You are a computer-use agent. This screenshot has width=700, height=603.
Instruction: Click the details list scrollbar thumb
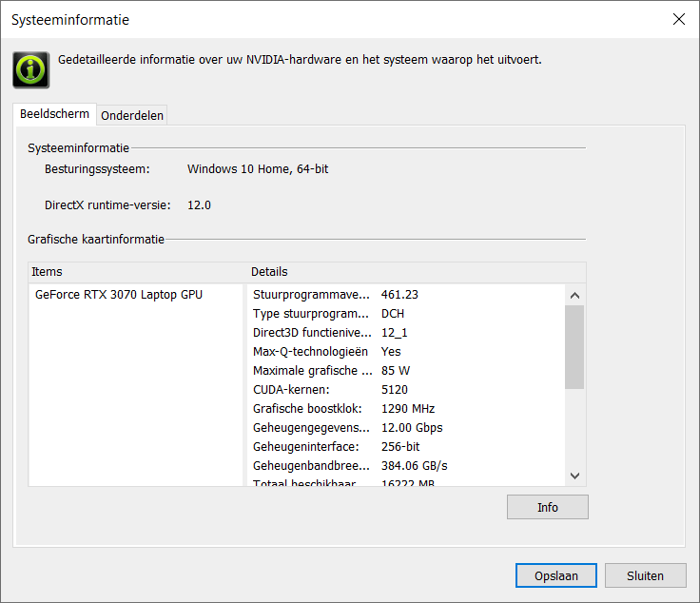(x=574, y=347)
